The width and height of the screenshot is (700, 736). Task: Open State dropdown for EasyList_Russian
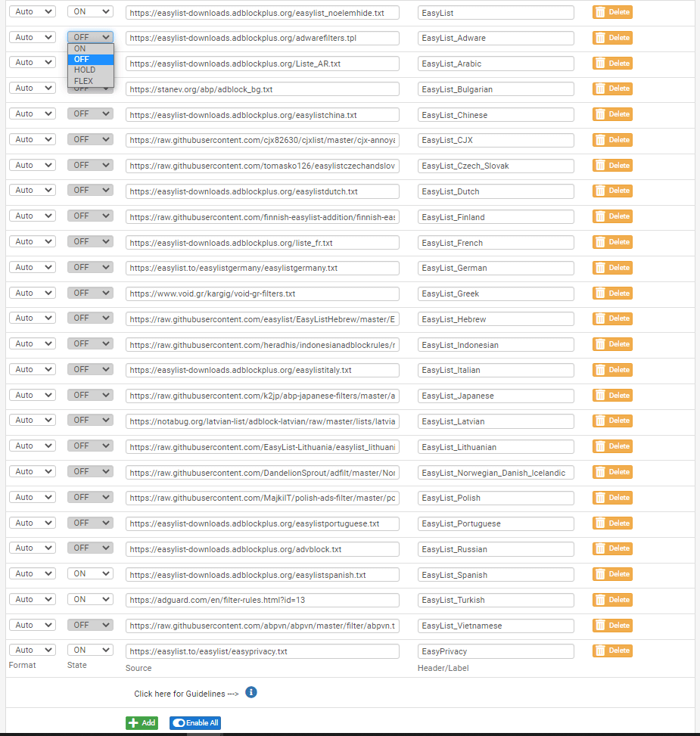(90, 548)
